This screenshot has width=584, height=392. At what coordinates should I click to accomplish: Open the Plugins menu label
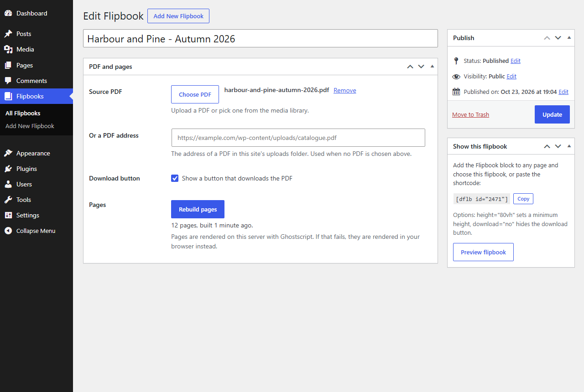26,169
